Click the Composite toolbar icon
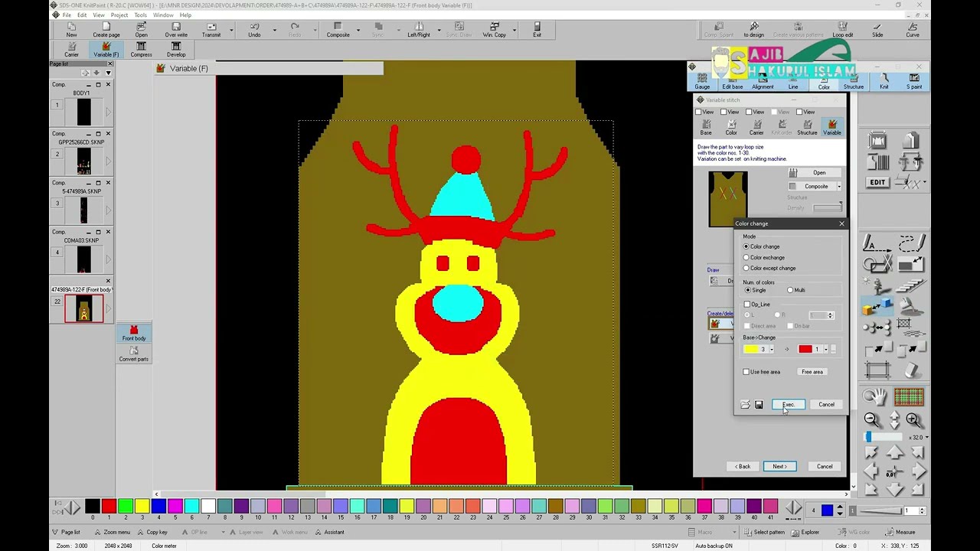The height and width of the screenshot is (551, 980). pyautogui.click(x=338, y=30)
